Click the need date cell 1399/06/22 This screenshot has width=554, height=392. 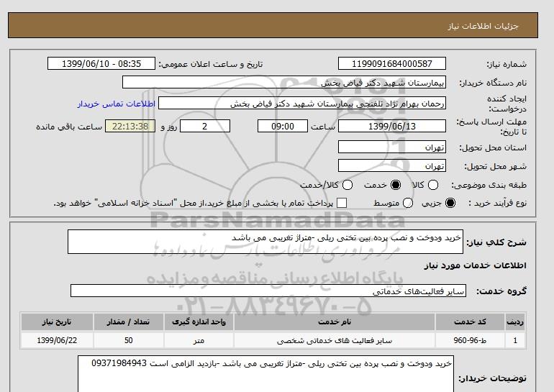[57, 340]
